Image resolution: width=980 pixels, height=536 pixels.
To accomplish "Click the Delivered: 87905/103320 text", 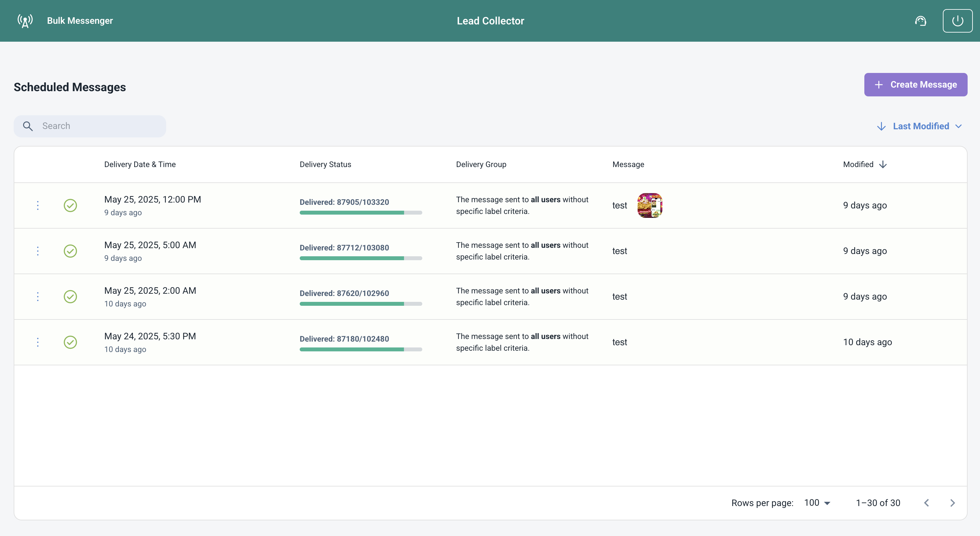I will click(344, 202).
